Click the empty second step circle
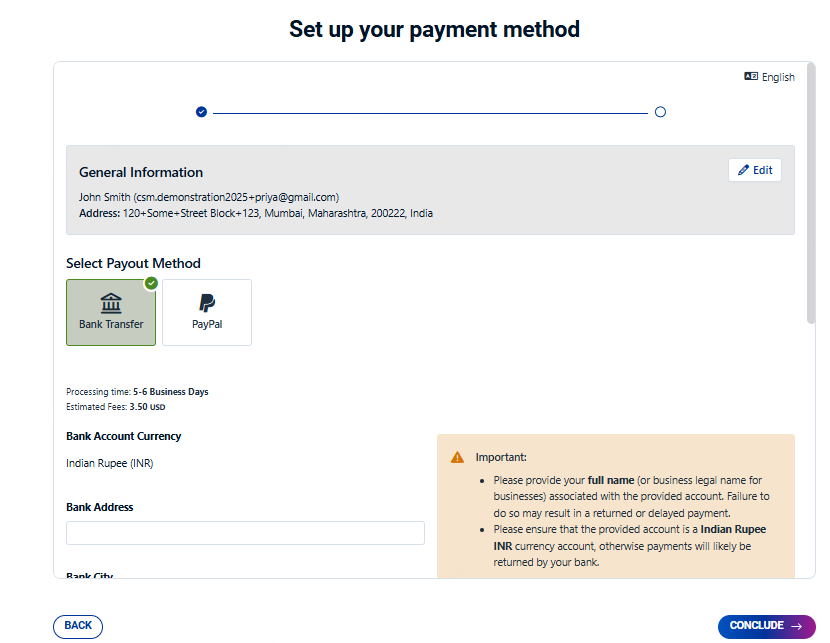 pos(660,112)
